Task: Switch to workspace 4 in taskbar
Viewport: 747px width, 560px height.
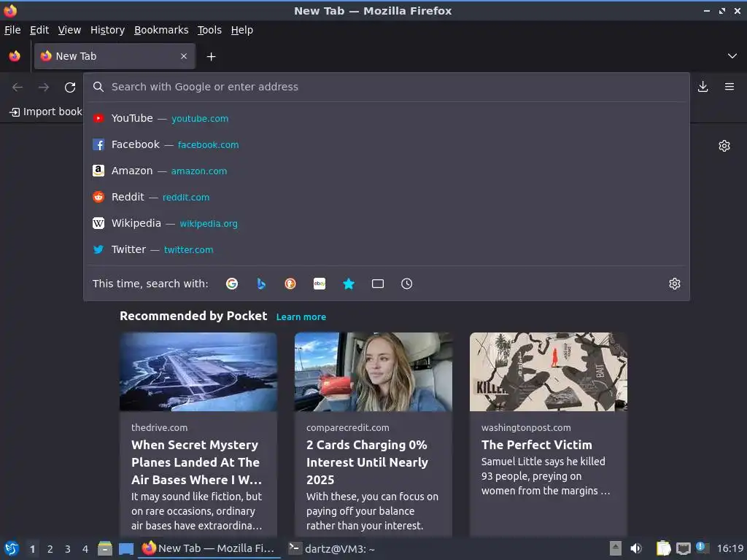Action: pos(85,549)
